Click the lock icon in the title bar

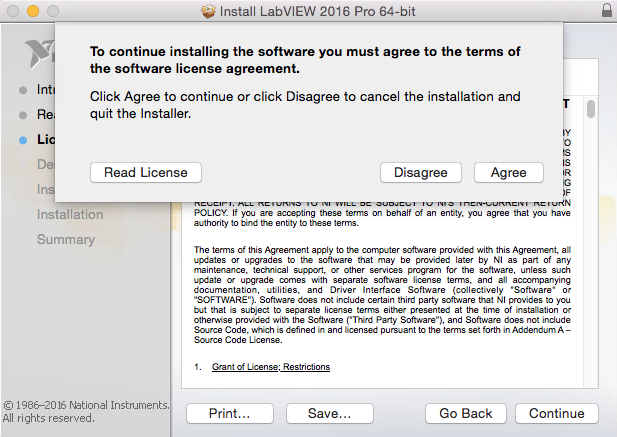click(x=607, y=11)
